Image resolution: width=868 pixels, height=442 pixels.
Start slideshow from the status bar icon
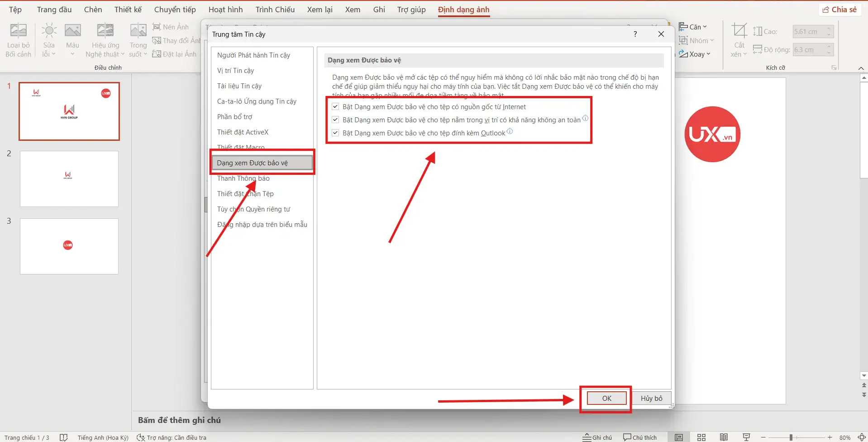[745, 437]
